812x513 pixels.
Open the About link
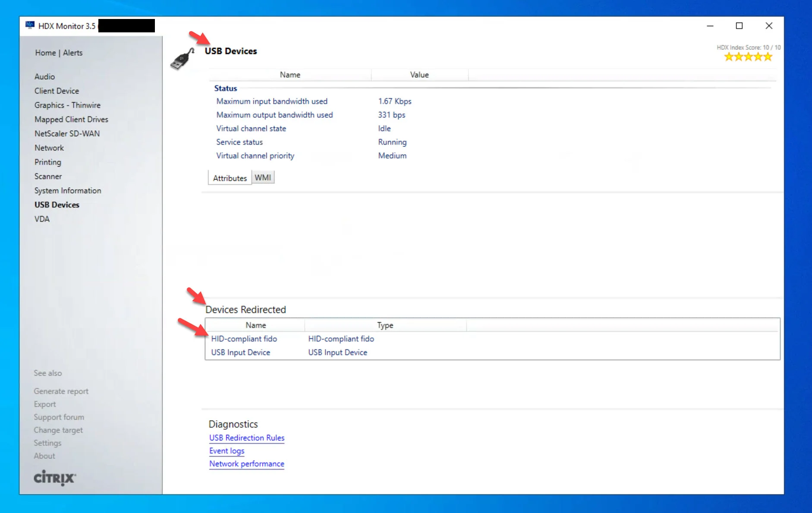pos(44,456)
